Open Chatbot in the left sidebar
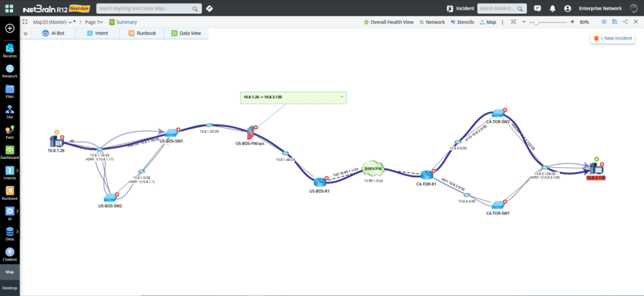This screenshot has width=644, height=296. [x=10, y=254]
